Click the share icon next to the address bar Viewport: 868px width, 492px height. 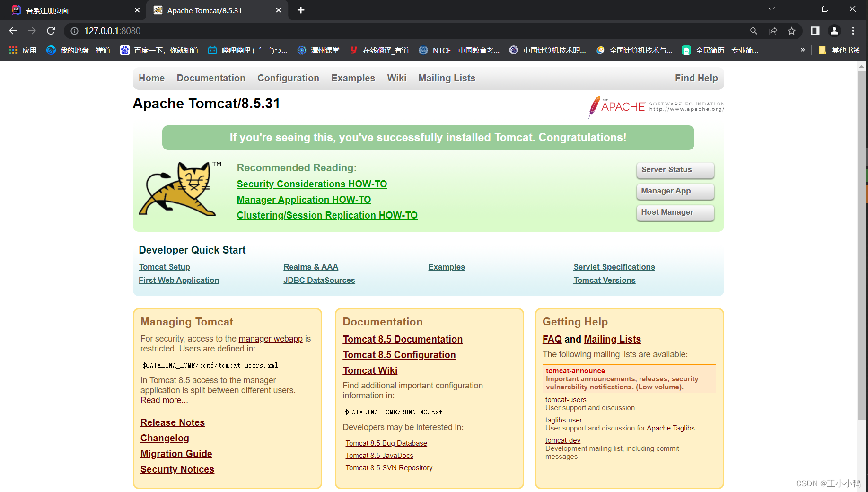[x=773, y=31]
